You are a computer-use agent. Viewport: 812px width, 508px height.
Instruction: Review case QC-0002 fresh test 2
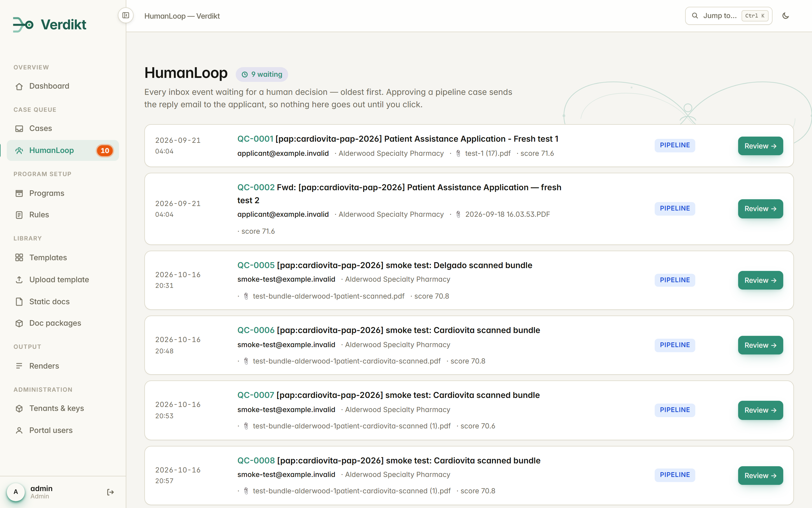(760, 209)
